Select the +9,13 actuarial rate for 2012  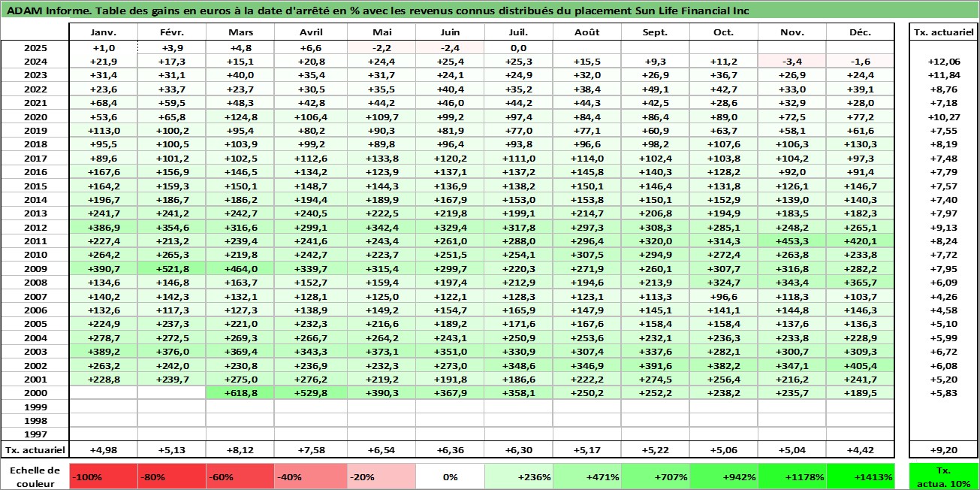(944, 227)
